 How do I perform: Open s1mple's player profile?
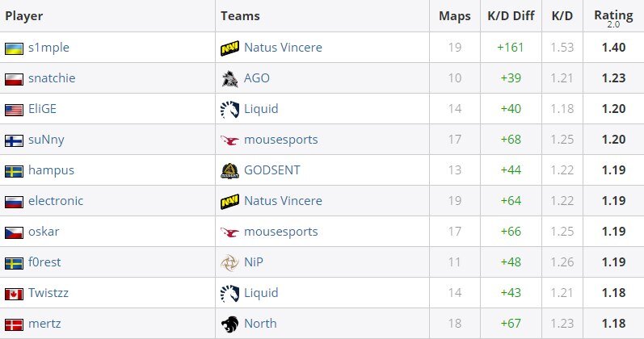48,47
